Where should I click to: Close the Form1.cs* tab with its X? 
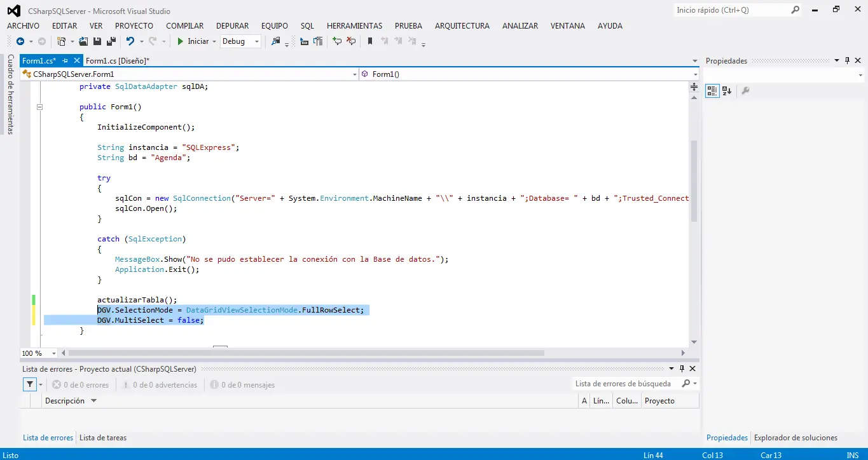click(x=78, y=60)
